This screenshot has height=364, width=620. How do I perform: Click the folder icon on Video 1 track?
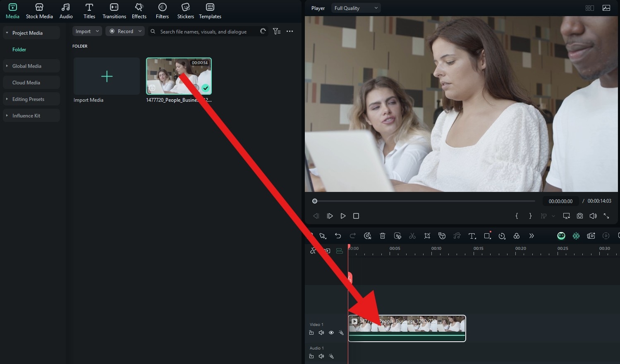pyautogui.click(x=311, y=333)
